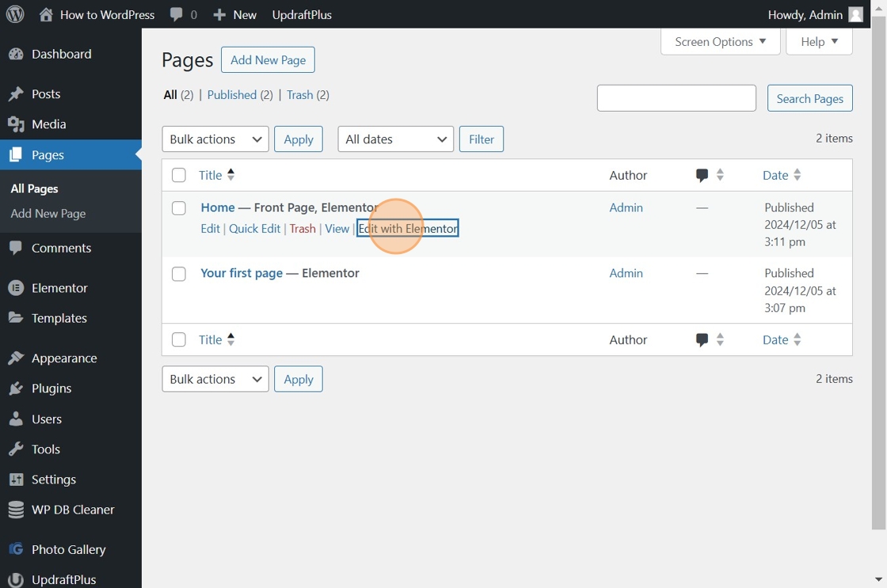The image size is (887, 588).
Task: Open the WordPress logo menu
Action: click(15, 14)
